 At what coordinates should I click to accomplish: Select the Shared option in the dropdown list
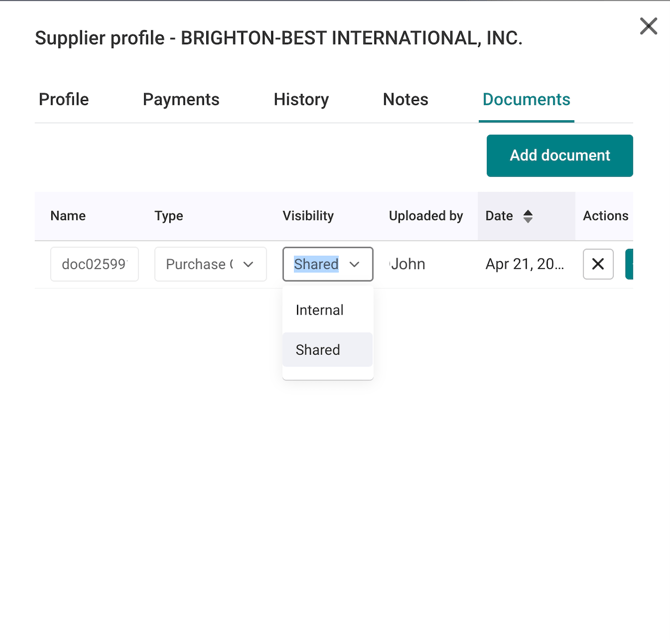point(318,350)
